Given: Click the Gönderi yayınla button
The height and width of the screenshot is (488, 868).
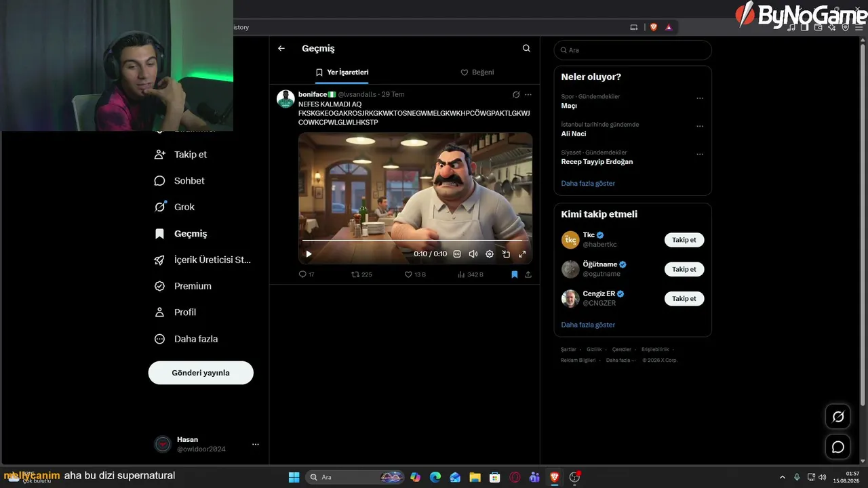Looking at the screenshot, I should point(201,373).
